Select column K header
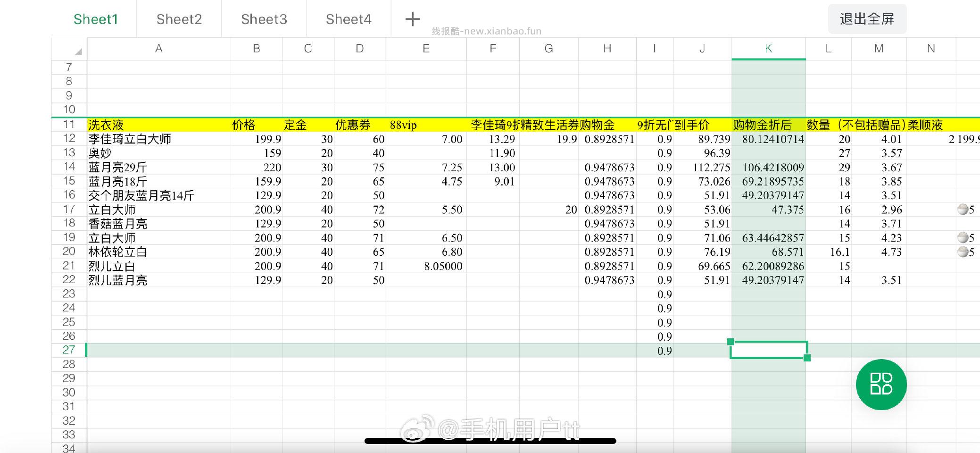The height and width of the screenshot is (453, 980). click(x=768, y=49)
